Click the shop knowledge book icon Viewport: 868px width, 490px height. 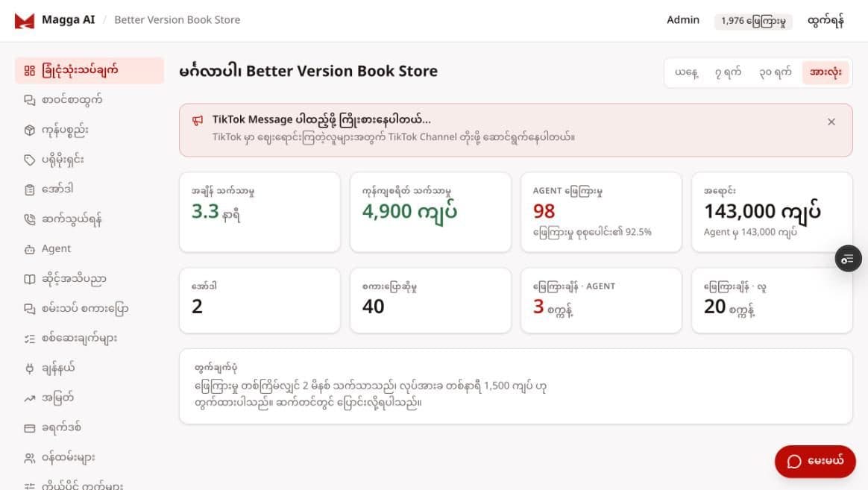coord(29,279)
